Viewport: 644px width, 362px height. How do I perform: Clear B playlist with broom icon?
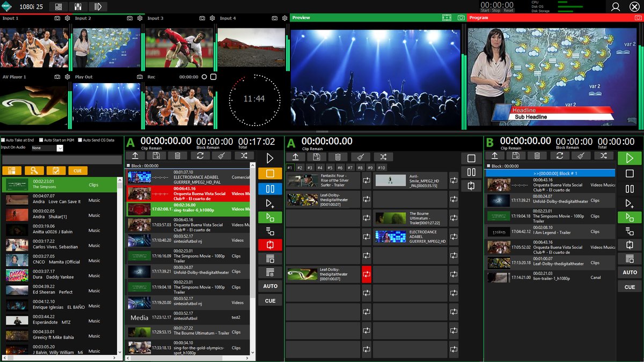point(581,156)
